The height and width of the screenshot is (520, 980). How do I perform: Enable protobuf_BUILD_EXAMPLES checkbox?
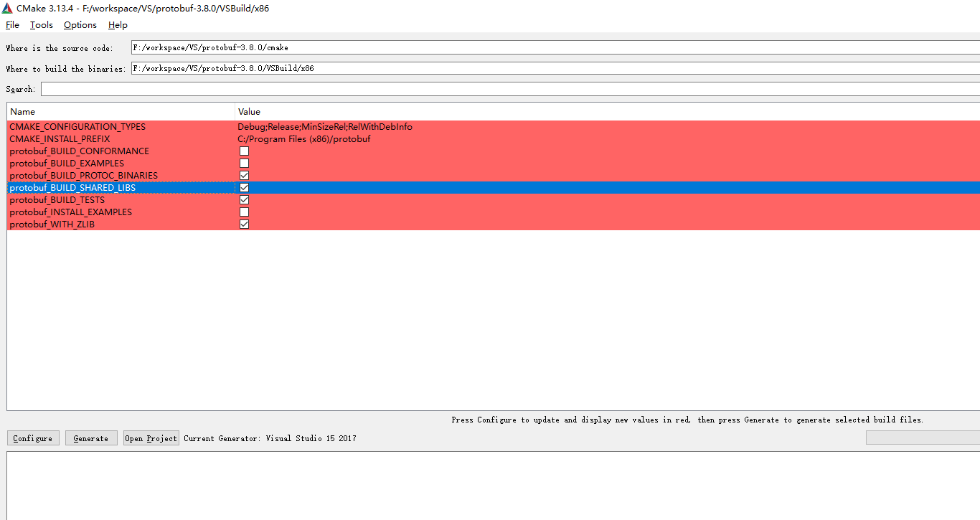[245, 164]
